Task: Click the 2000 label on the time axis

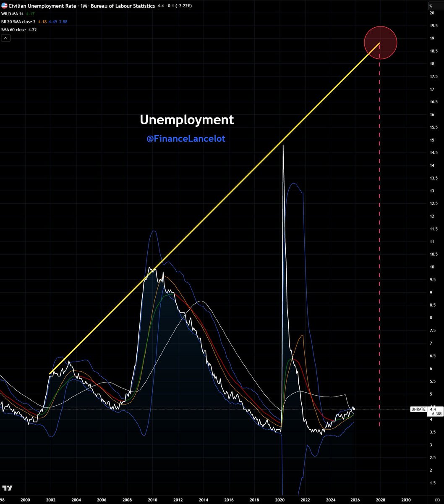Action: coord(25,500)
